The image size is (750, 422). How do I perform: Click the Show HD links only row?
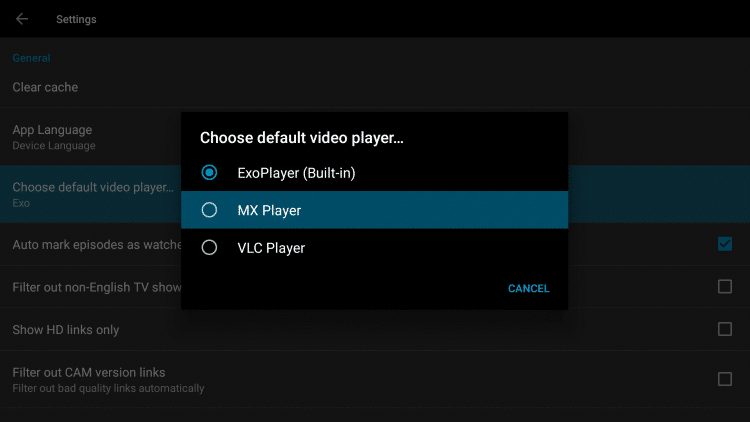pos(375,329)
